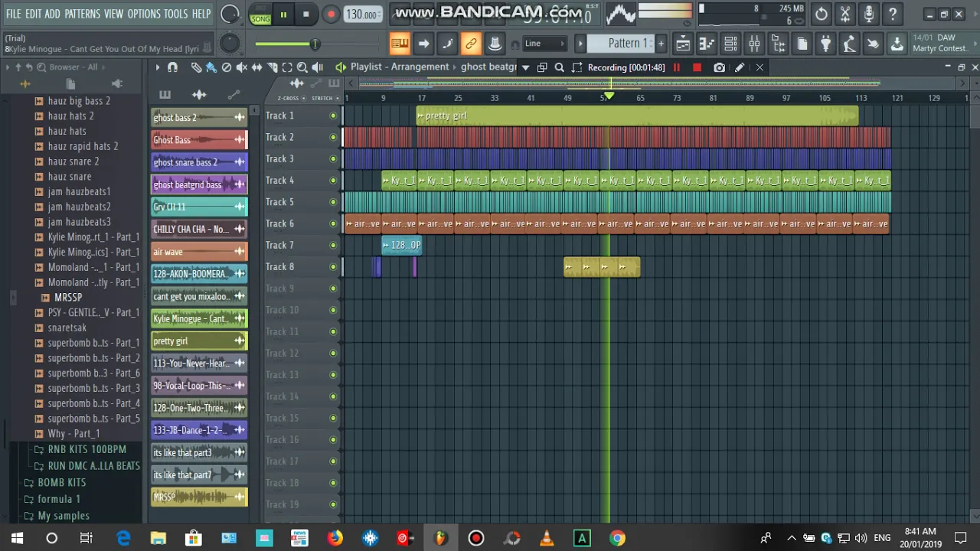Open the Mixer view shortcut icon

tap(754, 44)
